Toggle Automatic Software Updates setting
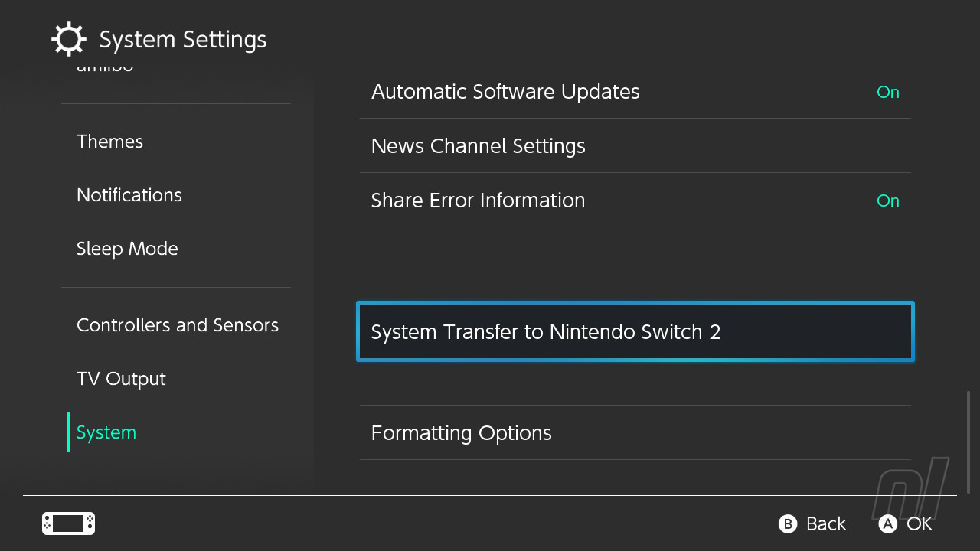The width and height of the screenshot is (980, 551). (x=635, y=92)
